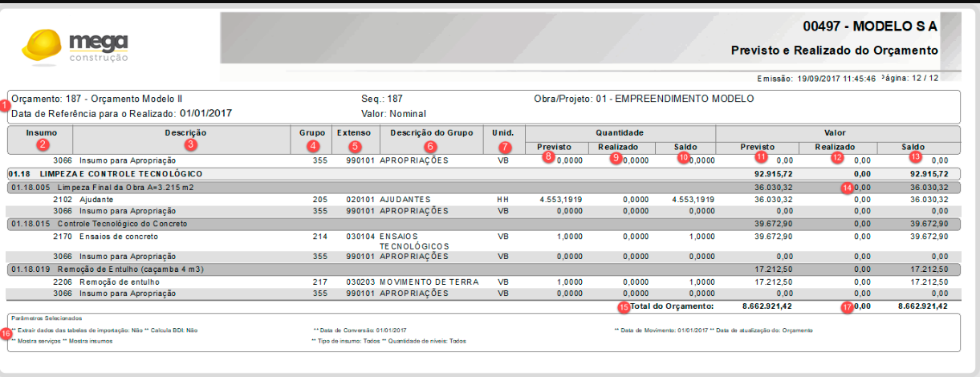Viewport: 980px width, 377px height.
Task: Select 'Orçamento: 187 - Orçamento Modelo II'
Action: (x=97, y=99)
